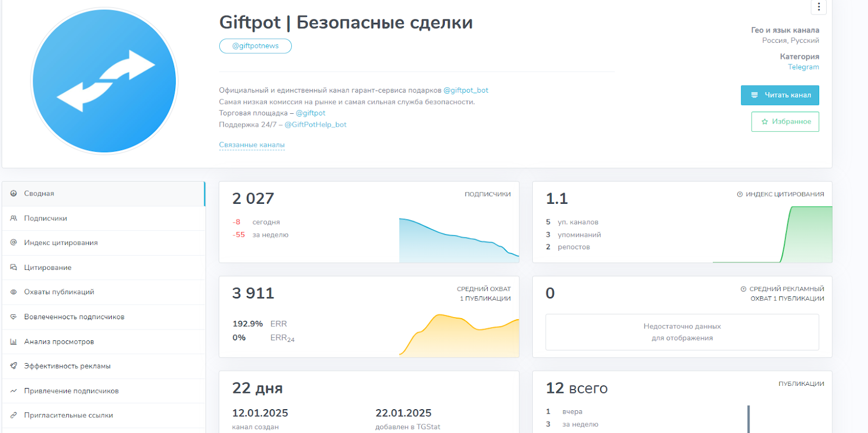The width and height of the screenshot is (868, 433).
Task: Open Привлечение подписчиков section
Action: pyautogui.click(x=103, y=391)
